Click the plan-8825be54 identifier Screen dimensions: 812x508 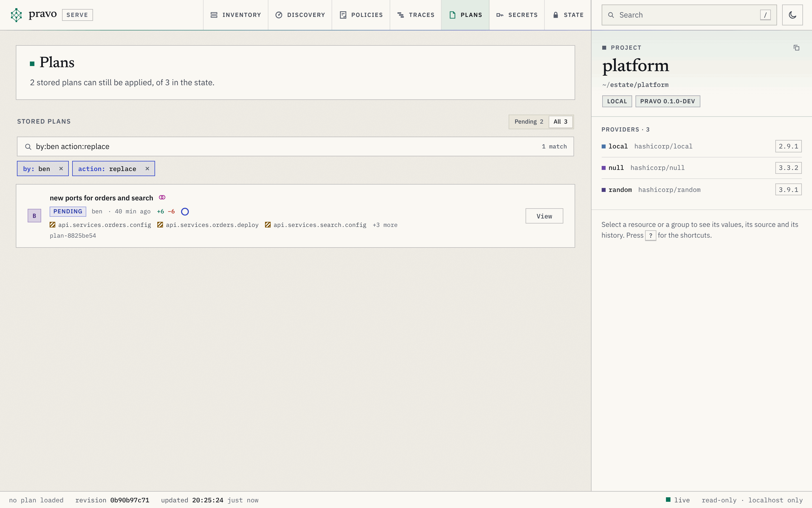pos(73,236)
